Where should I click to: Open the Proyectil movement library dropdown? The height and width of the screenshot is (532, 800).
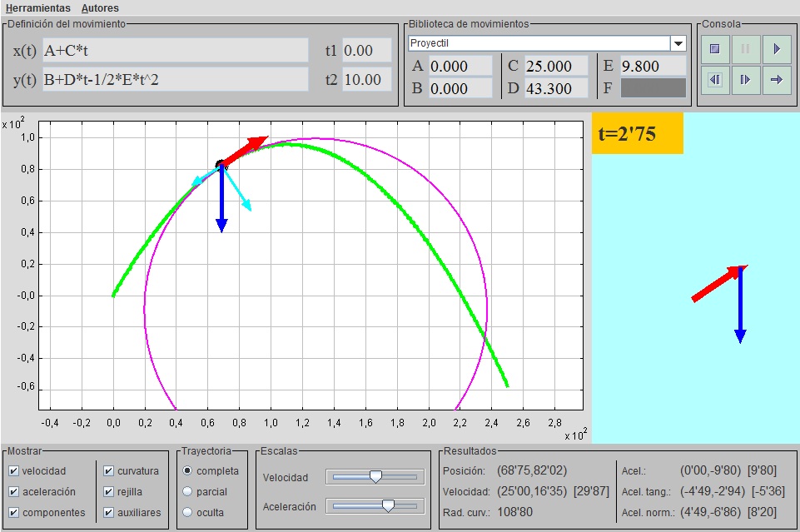pyautogui.click(x=678, y=43)
